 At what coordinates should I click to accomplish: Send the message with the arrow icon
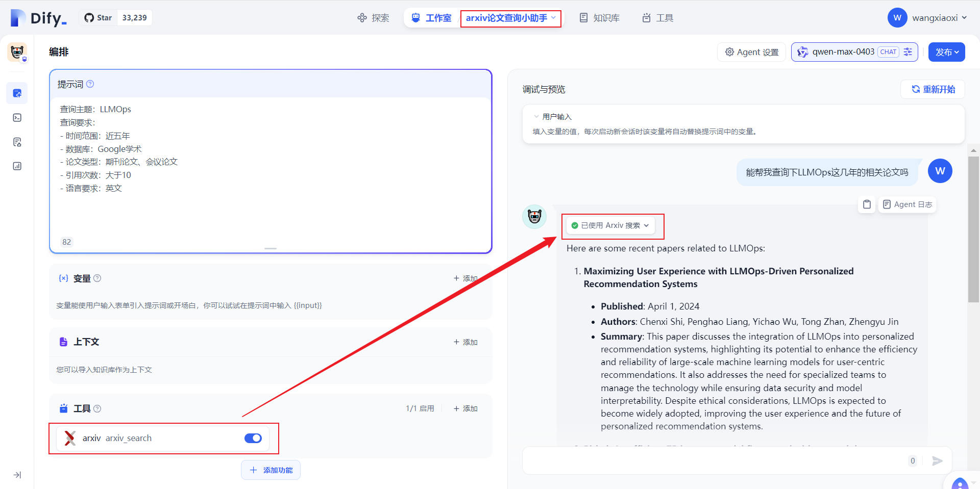937,461
